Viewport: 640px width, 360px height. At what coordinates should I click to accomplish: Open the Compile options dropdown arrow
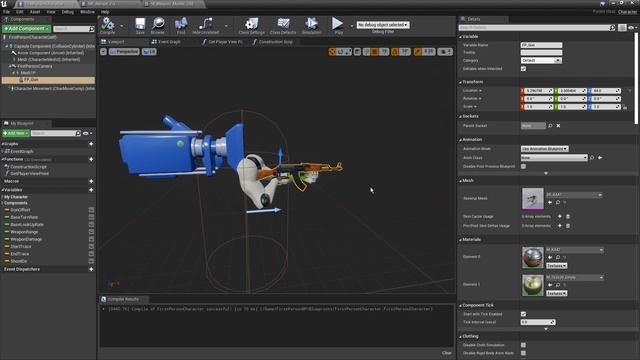click(122, 26)
